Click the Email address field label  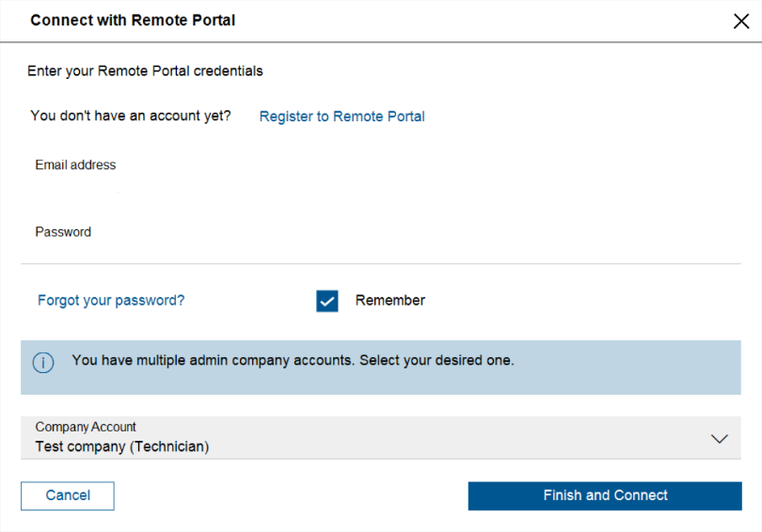coord(75,165)
